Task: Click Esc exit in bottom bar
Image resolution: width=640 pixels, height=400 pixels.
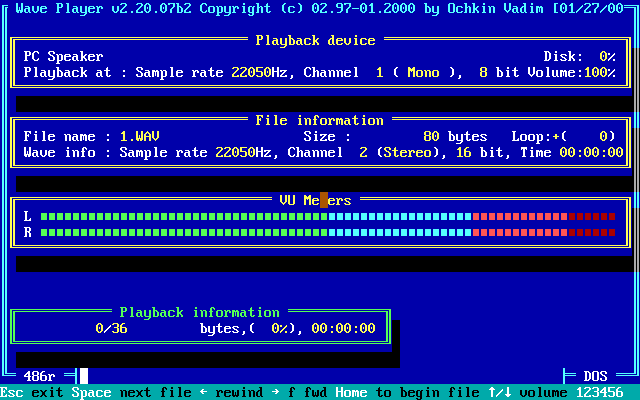Action: click(x=31, y=392)
